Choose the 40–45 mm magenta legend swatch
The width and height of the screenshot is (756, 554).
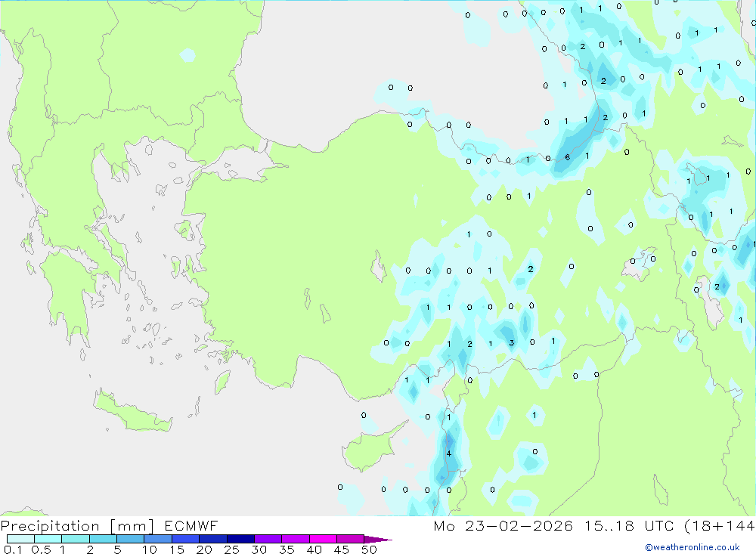pyautogui.click(x=323, y=539)
